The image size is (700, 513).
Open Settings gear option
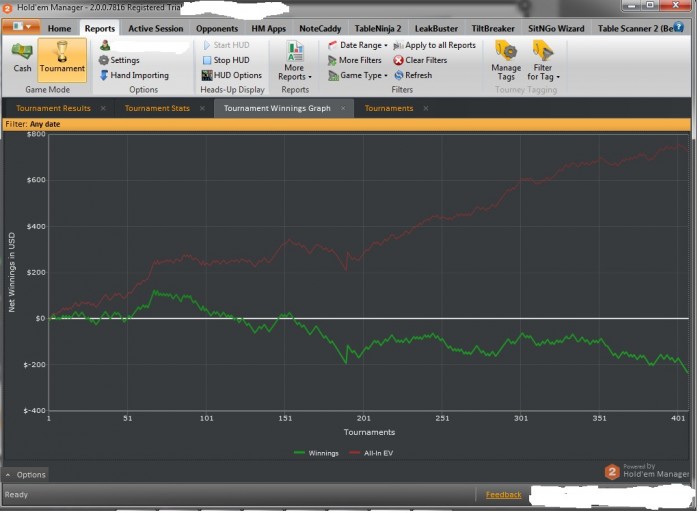[119, 60]
